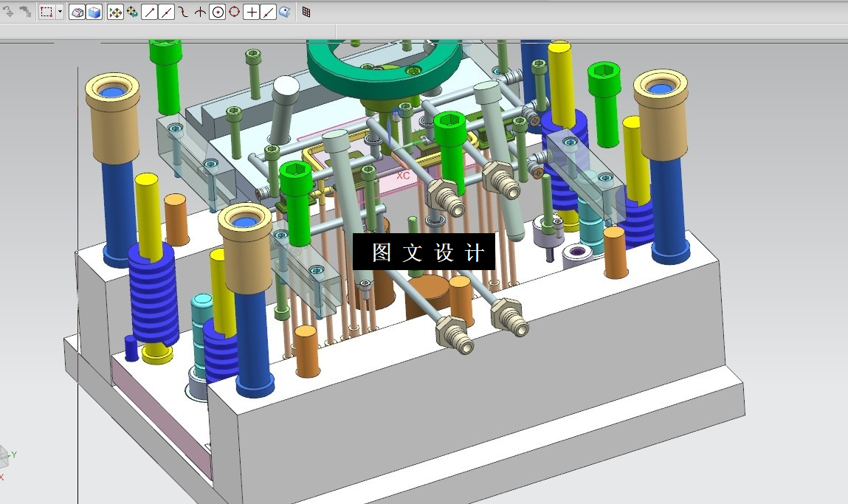Click the shaded box display icon

[x=77, y=12]
